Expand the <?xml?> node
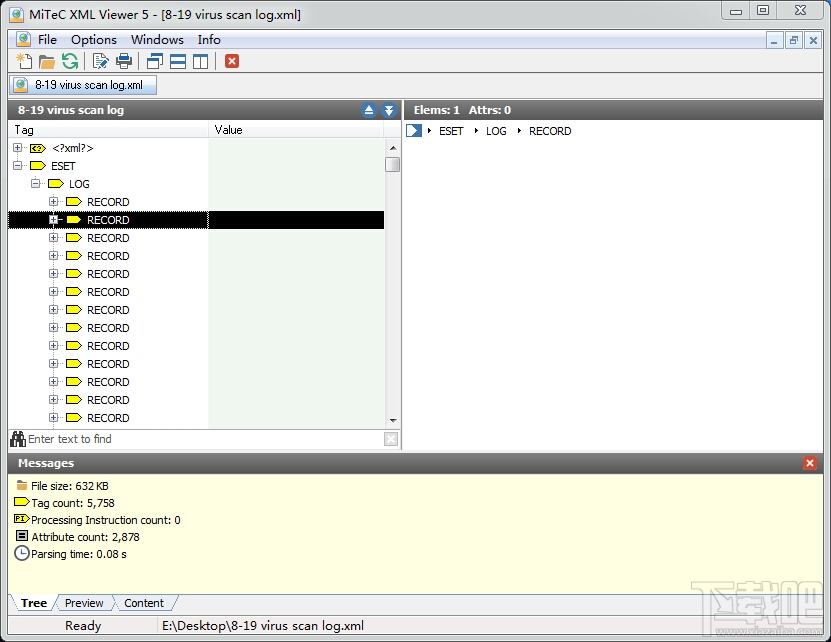The width and height of the screenshot is (831, 642). (x=17, y=148)
